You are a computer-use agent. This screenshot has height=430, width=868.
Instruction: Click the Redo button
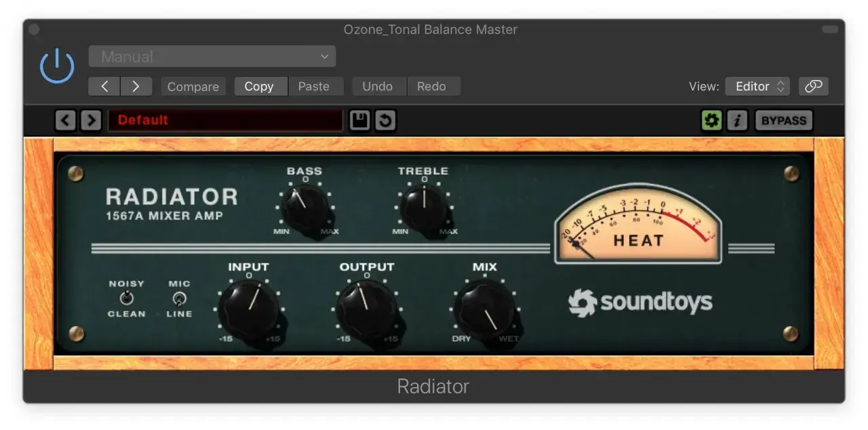[x=432, y=86]
